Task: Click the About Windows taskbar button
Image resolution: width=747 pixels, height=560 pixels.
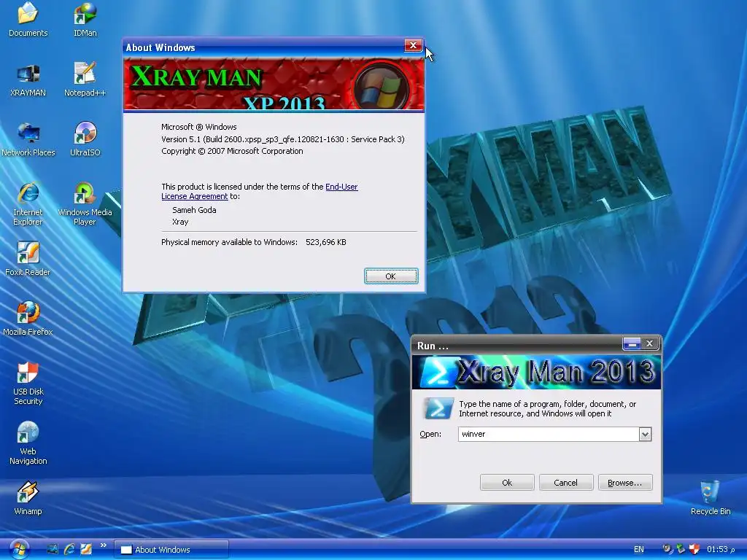Action: point(171,550)
